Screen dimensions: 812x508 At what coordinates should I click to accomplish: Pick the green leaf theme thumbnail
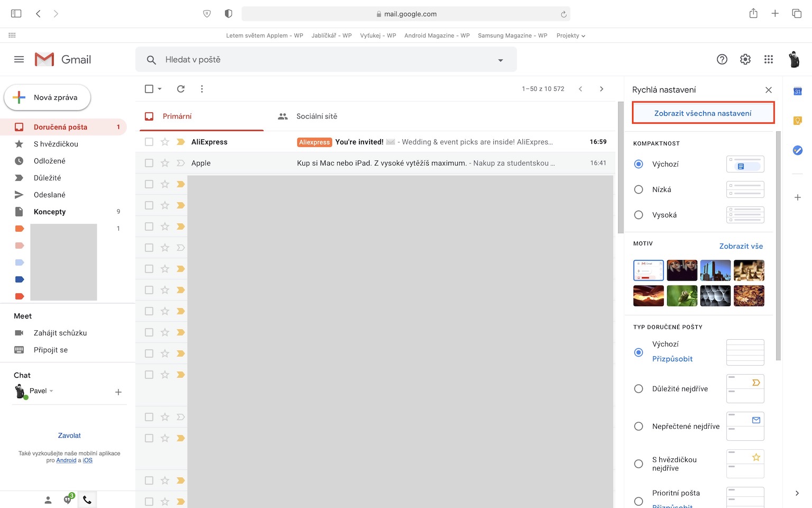tap(682, 296)
